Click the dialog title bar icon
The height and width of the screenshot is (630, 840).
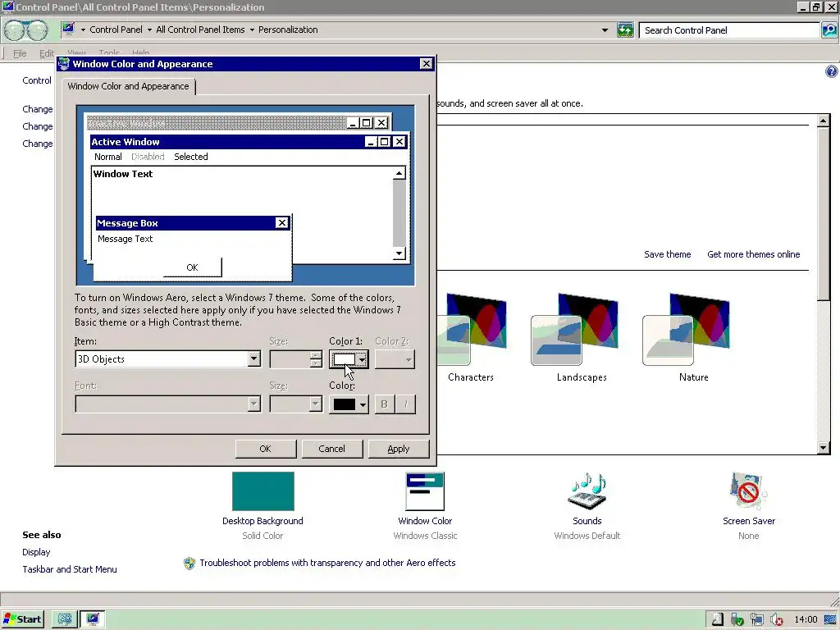[x=64, y=64]
